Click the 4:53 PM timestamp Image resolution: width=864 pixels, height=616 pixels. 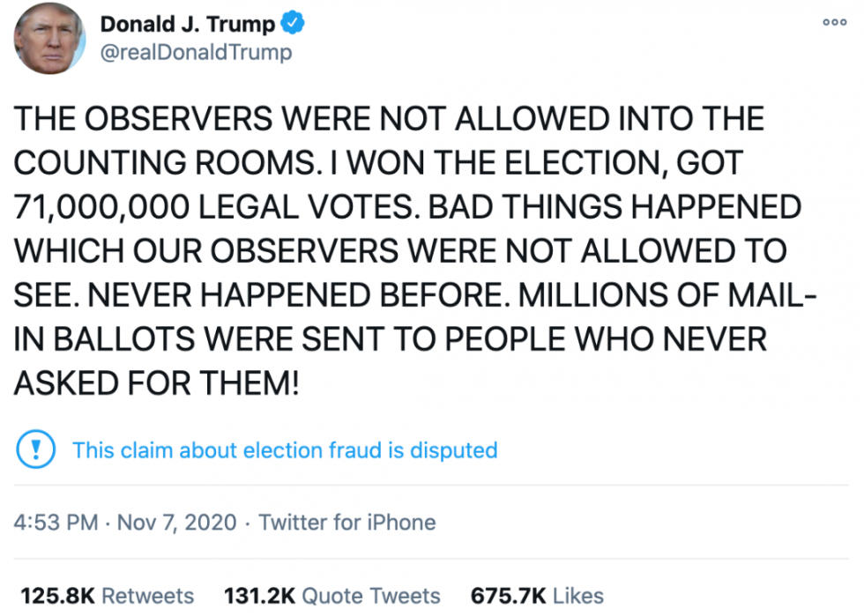click(x=56, y=523)
